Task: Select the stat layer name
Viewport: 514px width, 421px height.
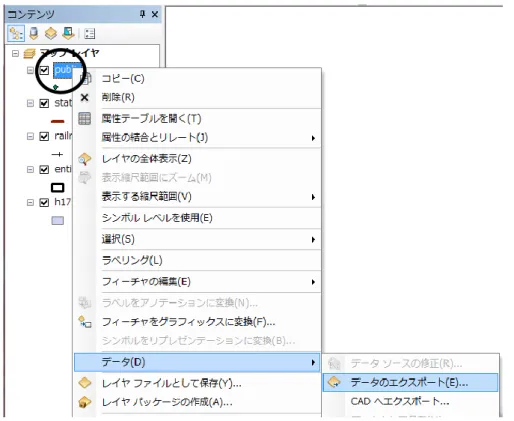Action: click(63, 103)
